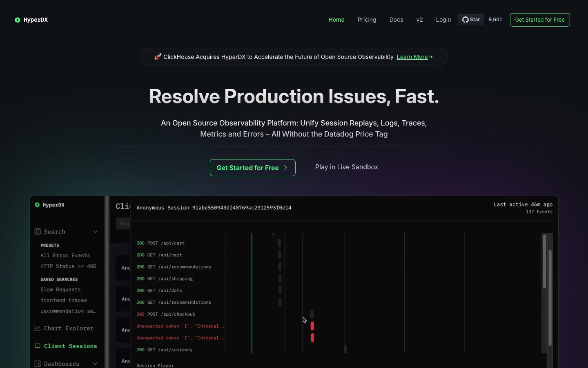Open Chart Explorer in sidebar
Image resolution: width=588 pixels, height=368 pixels.
[69, 328]
